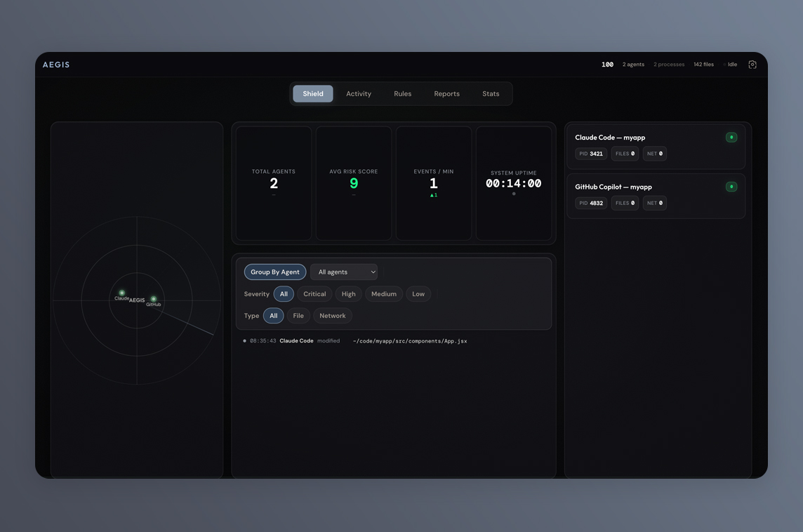Toggle the Group By Agent option

click(275, 272)
